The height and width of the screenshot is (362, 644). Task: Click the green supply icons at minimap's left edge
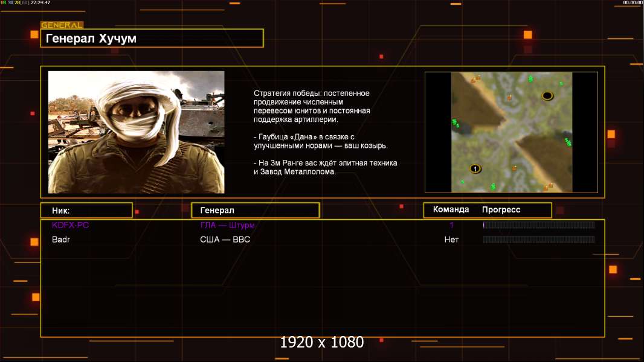click(x=456, y=123)
